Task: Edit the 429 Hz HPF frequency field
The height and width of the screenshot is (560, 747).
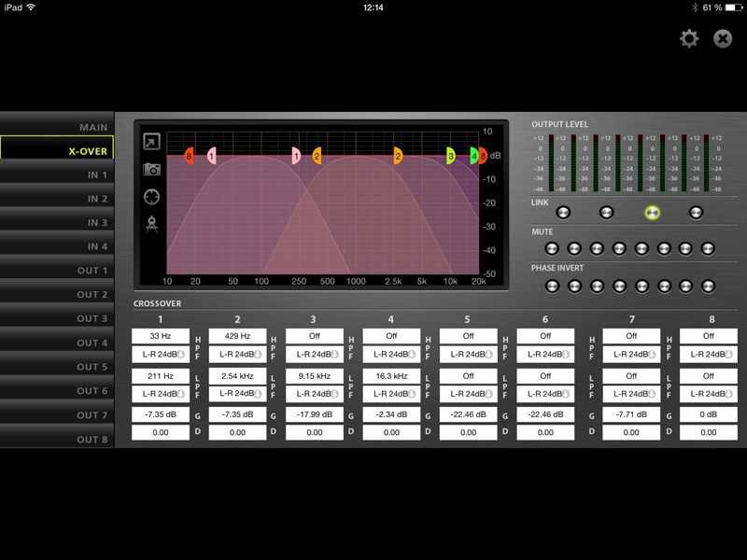Action: 238,335
